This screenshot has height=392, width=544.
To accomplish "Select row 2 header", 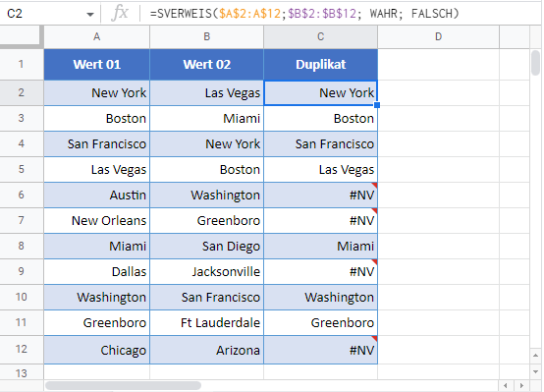I will (x=22, y=92).
